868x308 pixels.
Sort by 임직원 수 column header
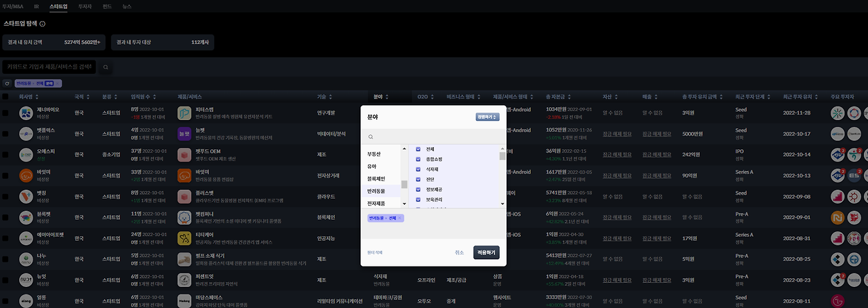[x=144, y=96]
